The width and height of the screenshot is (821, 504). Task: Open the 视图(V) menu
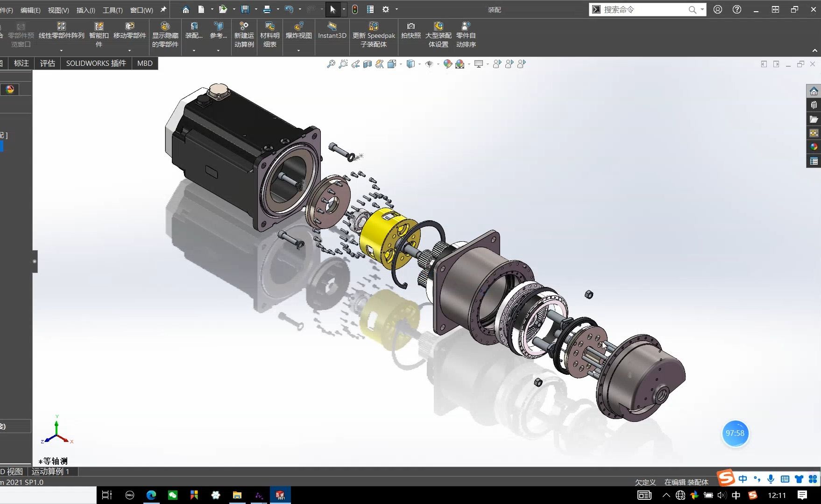pyautogui.click(x=58, y=10)
